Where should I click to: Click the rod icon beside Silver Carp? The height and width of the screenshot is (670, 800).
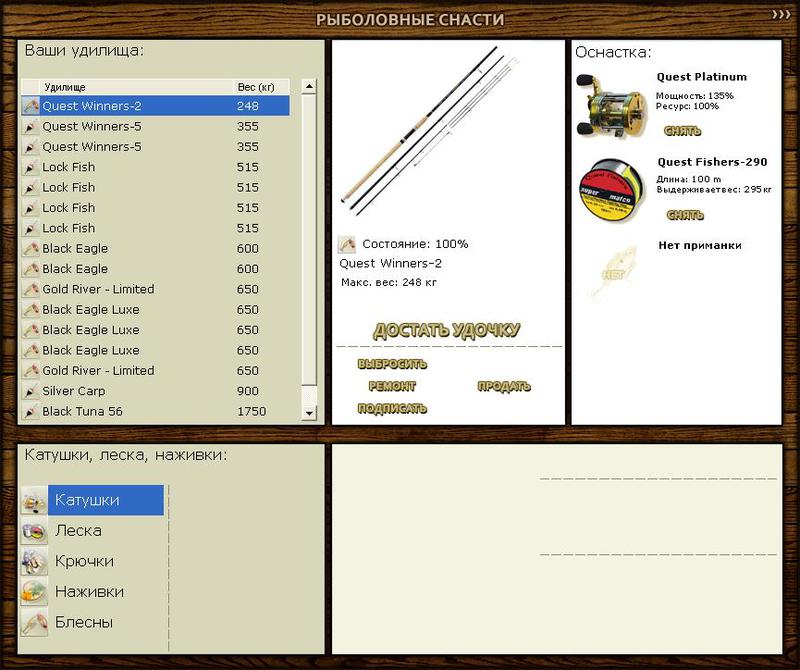(x=31, y=391)
